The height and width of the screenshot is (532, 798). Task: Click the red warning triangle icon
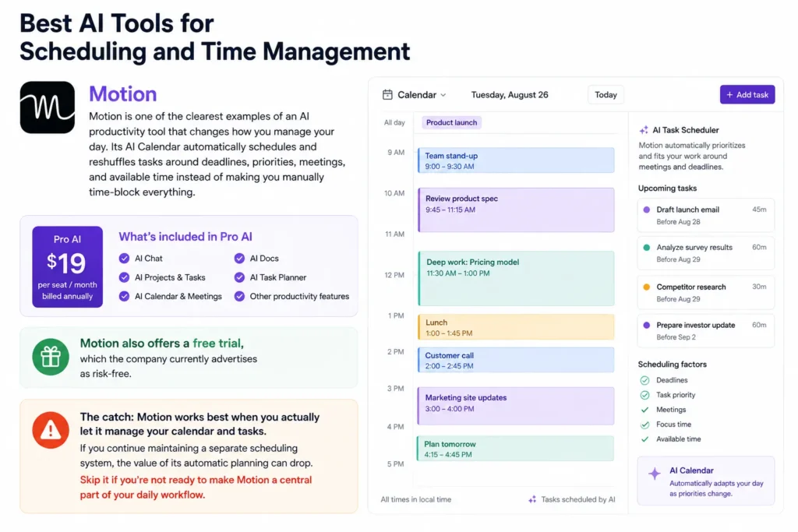click(51, 430)
